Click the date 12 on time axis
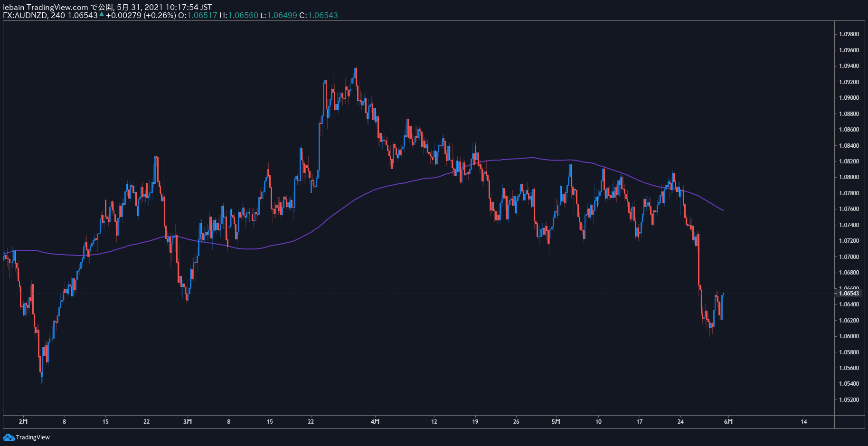Viewport: 868px width, 446px height. (434, 421)
